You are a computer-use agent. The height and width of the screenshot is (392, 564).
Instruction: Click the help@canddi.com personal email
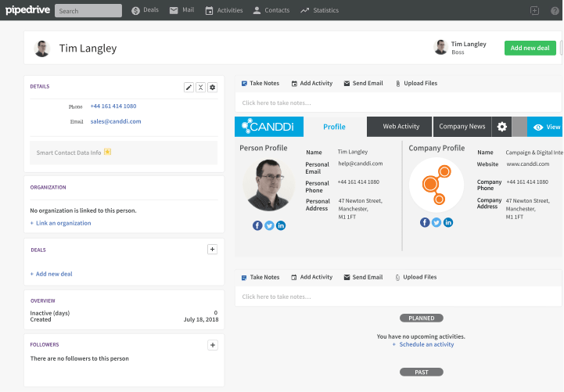[x=361, y=164]
